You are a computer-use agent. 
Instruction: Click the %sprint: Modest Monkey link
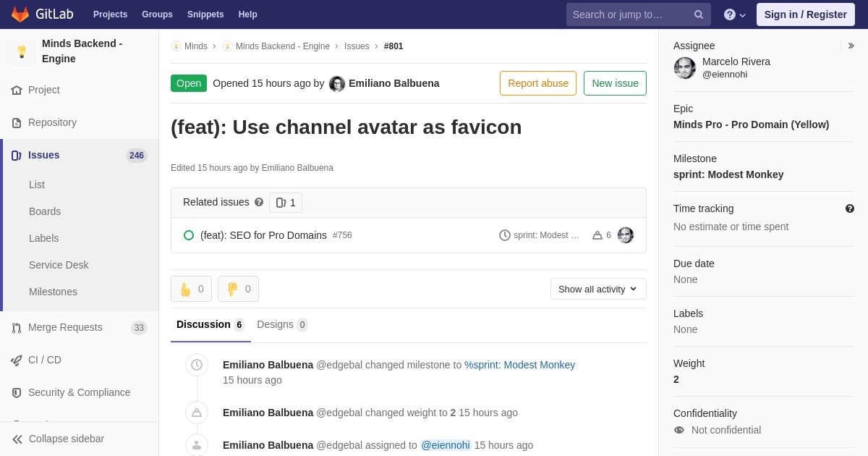coord(519,365)
